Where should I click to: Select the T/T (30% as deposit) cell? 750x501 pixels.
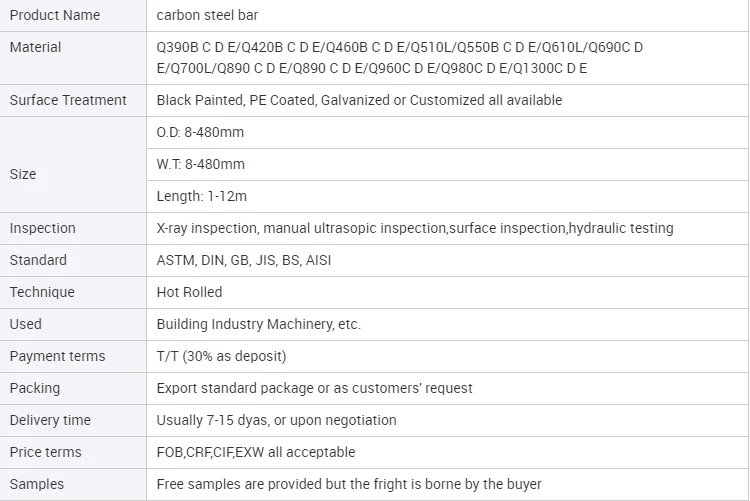pos(221,356)
